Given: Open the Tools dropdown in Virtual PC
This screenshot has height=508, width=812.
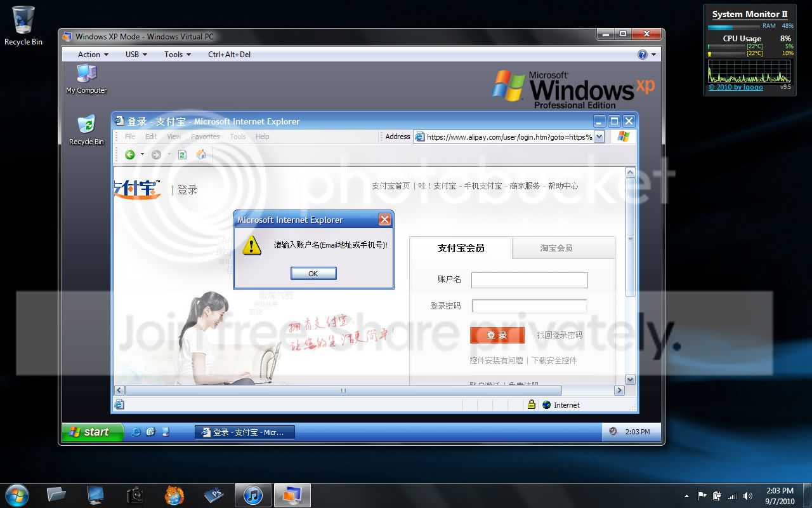Looking at the screenshot, I should pyautogui.click(x=178, y=55).
